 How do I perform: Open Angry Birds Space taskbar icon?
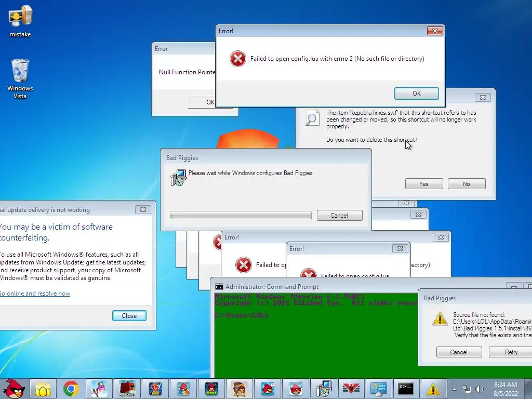click(x=211, y=389)
